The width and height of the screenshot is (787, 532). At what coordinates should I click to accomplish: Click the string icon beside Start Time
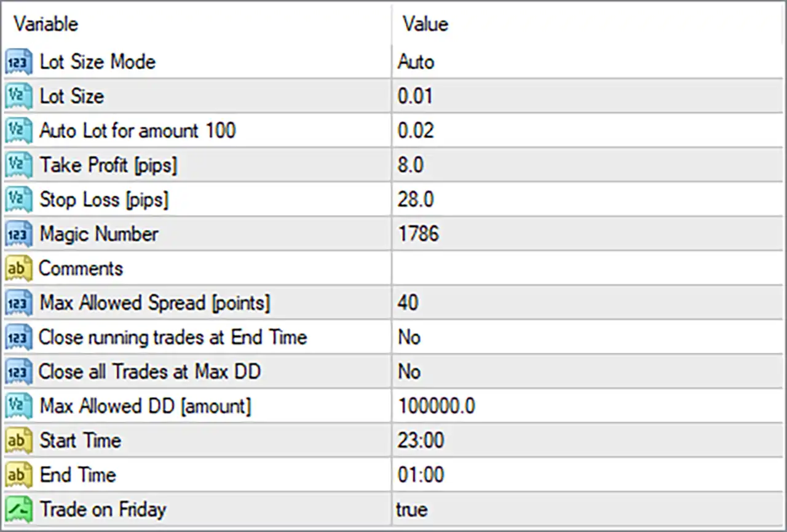tap(18, 441)
